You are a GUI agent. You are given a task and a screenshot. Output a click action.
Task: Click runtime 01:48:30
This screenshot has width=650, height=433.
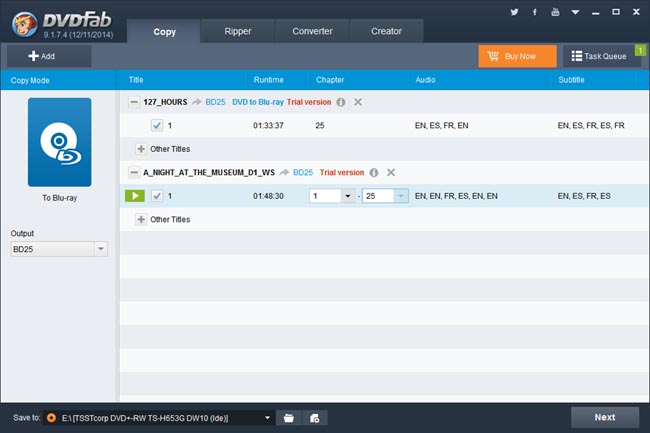tap(268, 196)
